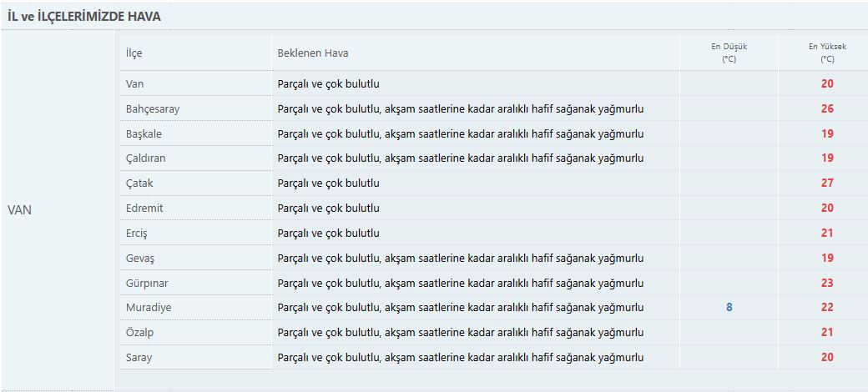
Task: Click Çatak's highest temperature value 27
Action: click(x=826, y=183)
